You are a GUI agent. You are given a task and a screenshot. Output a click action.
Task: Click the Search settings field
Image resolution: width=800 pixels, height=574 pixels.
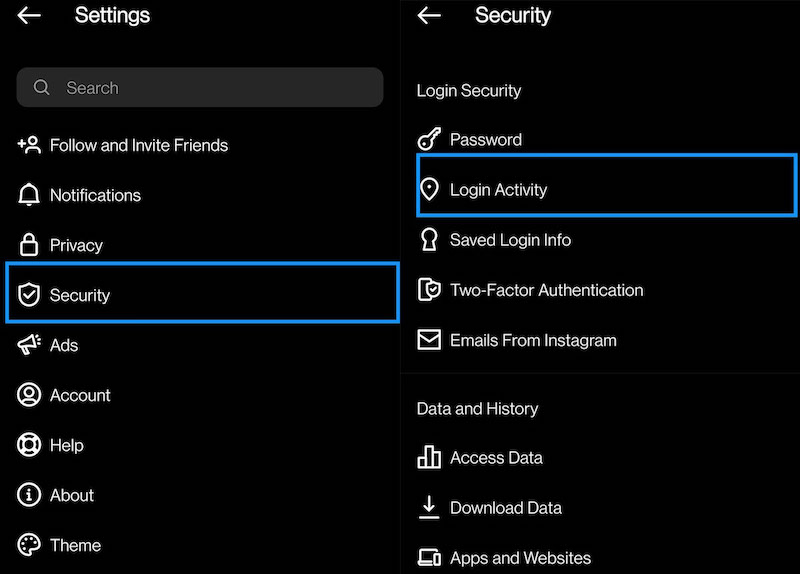pyautogui.click(x=200, y=88)
